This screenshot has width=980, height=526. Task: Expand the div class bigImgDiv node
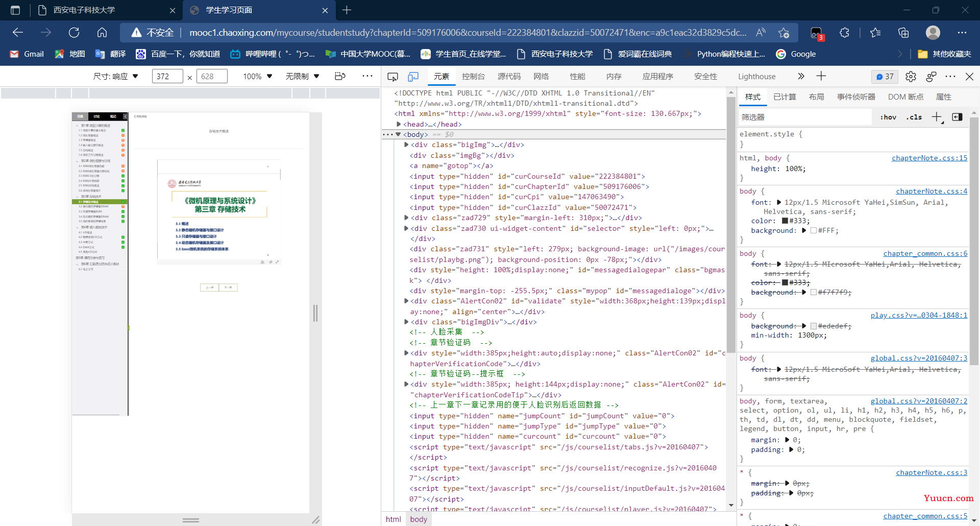tap(406, 322)
